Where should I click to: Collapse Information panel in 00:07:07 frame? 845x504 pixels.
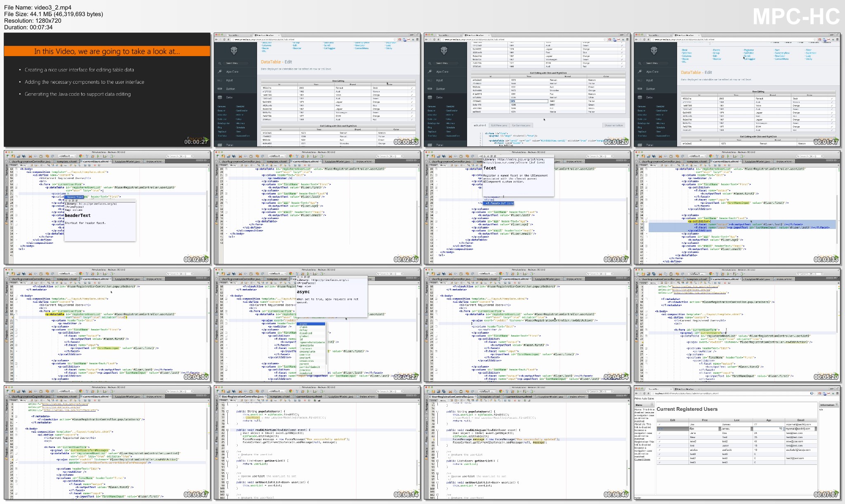(836, 405)
